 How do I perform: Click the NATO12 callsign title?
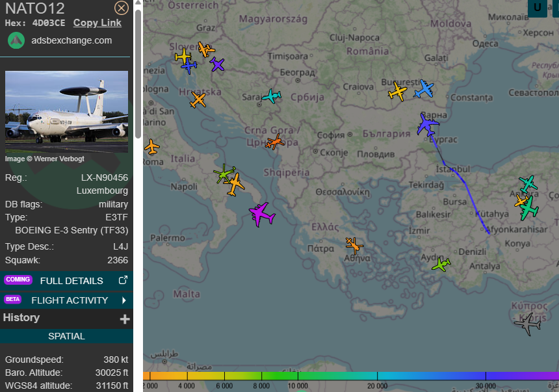[35, 8]
